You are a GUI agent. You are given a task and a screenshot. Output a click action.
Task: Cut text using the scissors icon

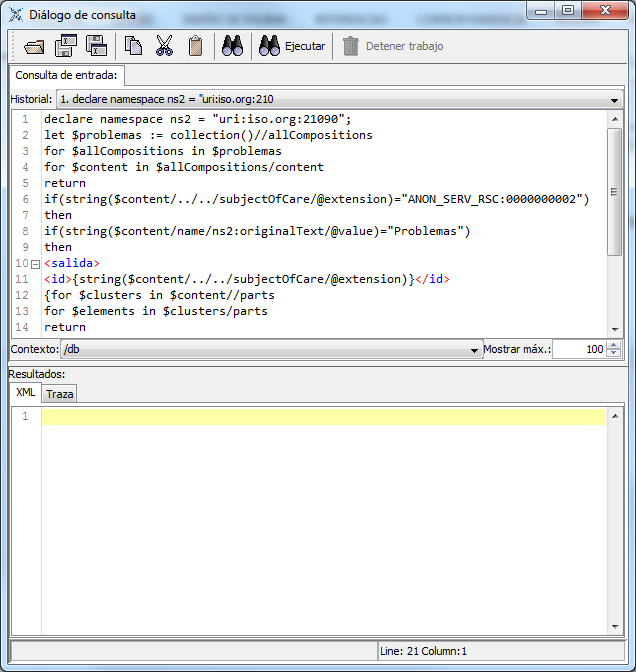pos(165,46)
